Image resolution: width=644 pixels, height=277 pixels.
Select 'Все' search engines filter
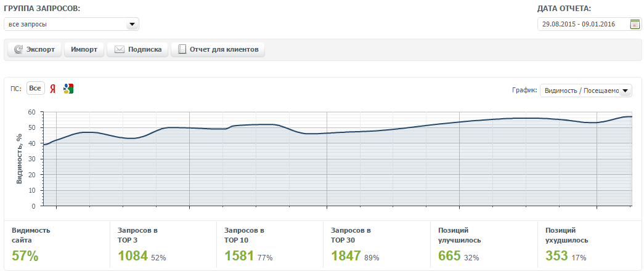pyautogui.click(x=35, y=88)
